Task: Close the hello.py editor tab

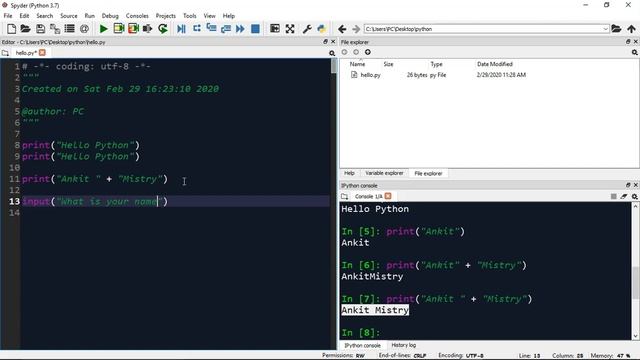Action: point(42,53)
